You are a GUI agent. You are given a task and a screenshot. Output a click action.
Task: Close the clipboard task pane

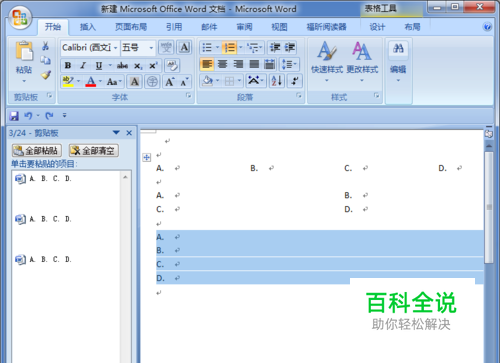pos(129,133)
